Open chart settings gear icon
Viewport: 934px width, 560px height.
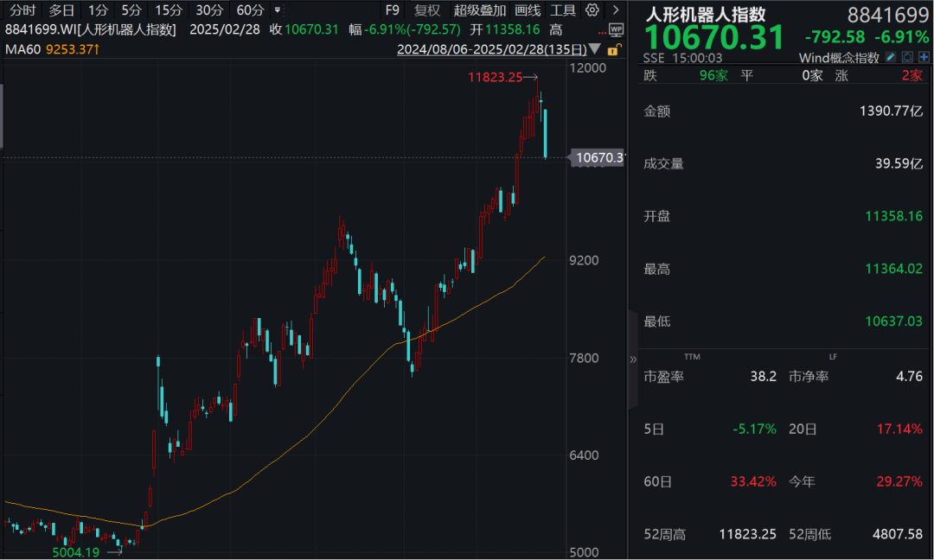click(x=592, y=10)
